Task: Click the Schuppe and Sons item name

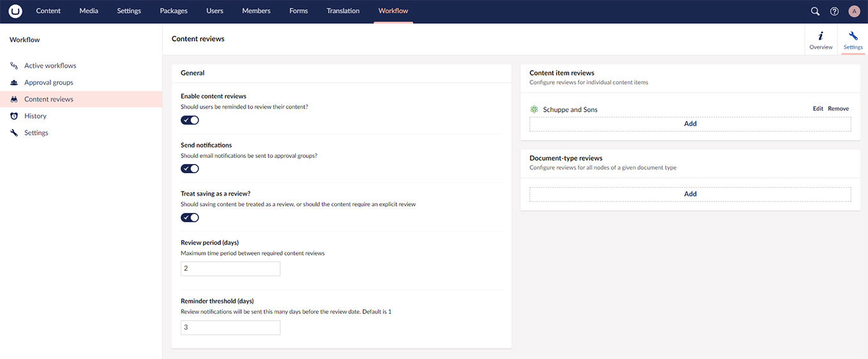Action: point(570,109)
